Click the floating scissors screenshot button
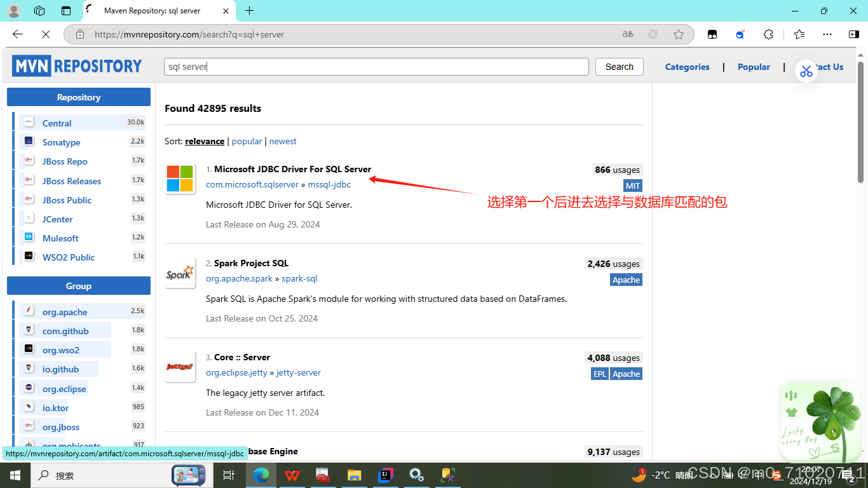Viewport: 868px width, 488px height. point(806,71)
